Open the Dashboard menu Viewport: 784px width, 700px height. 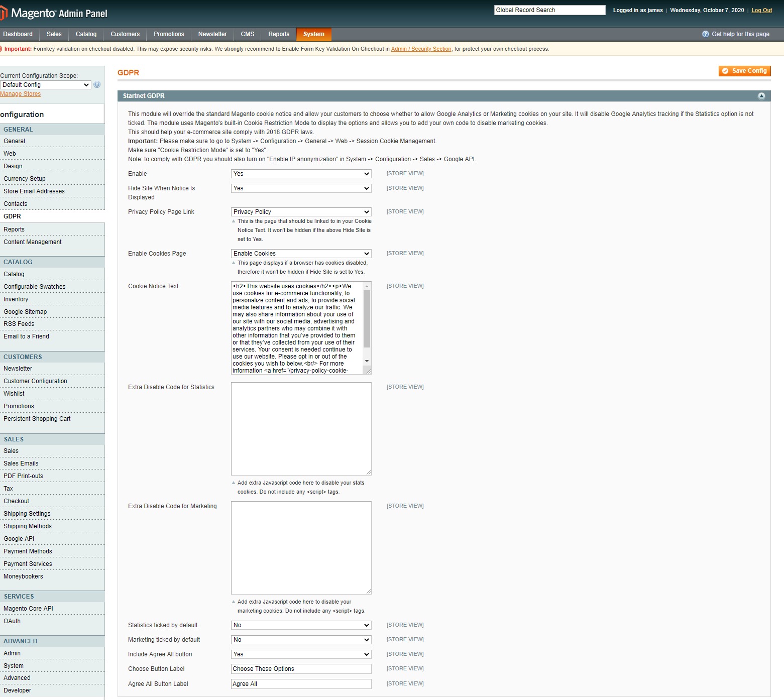click(18, 34)
